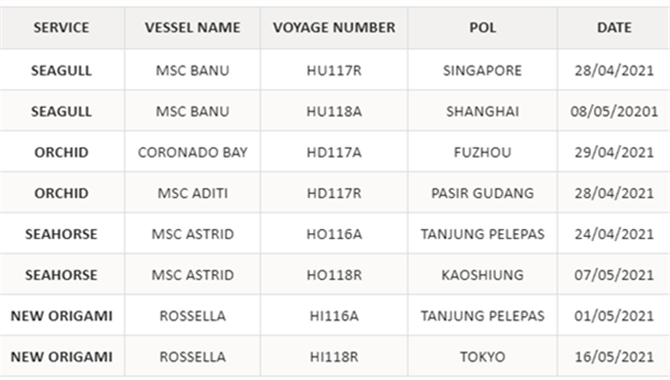670x380 pixels.
Task: Click the SHANGHAI port cell
Action: [x=482, y=111]
